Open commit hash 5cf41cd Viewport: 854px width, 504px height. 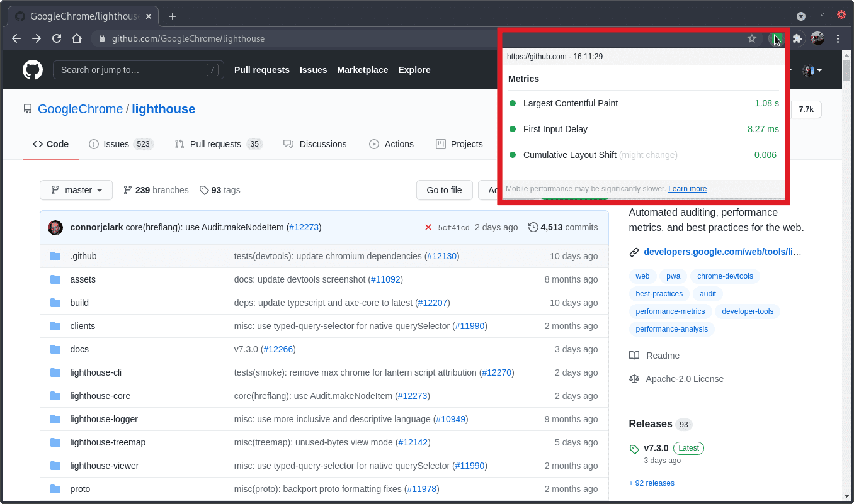click(454, 228)
